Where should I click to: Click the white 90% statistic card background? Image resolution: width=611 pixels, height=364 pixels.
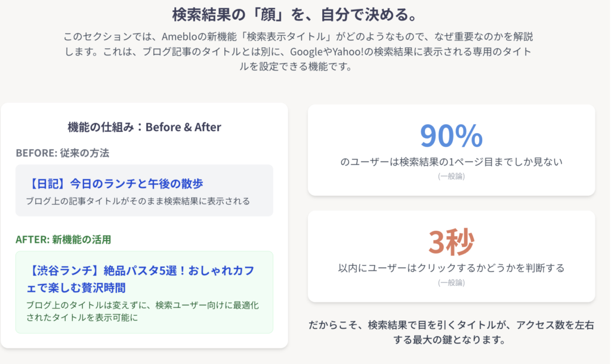tap(451, 150)
